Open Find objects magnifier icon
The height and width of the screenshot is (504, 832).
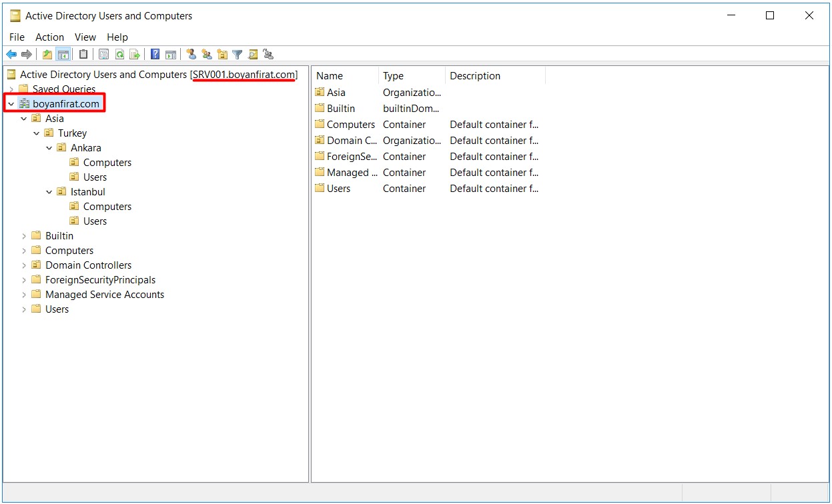[253, 55]
